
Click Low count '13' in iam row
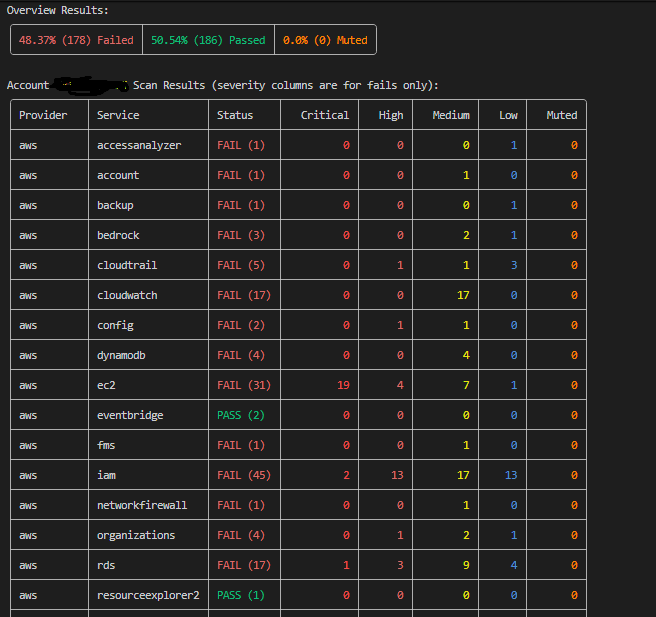tap(511, 475)
